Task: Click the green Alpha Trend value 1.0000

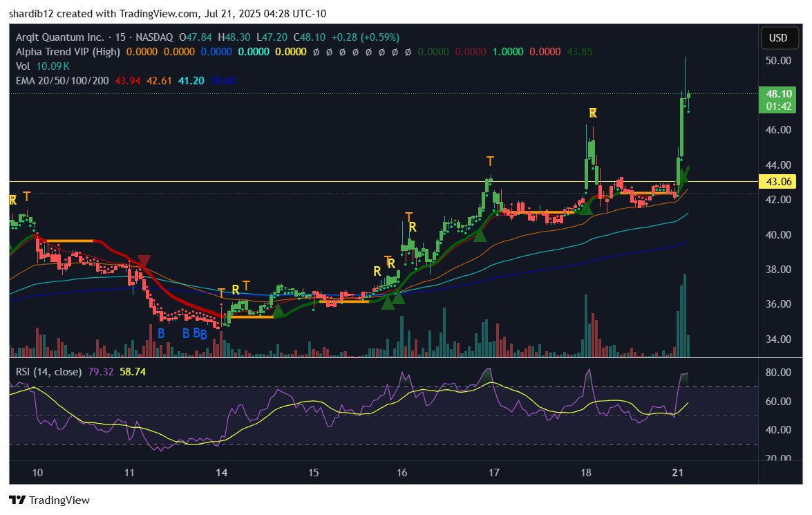Action: coord(507,52)
